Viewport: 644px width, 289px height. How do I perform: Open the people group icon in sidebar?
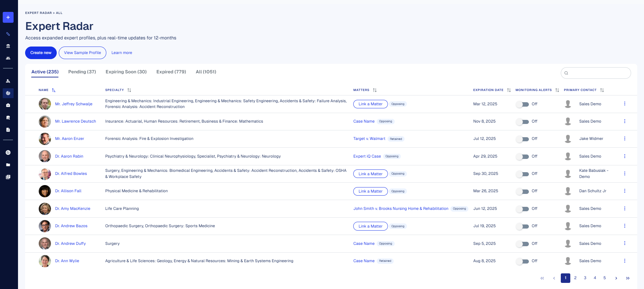8,58
